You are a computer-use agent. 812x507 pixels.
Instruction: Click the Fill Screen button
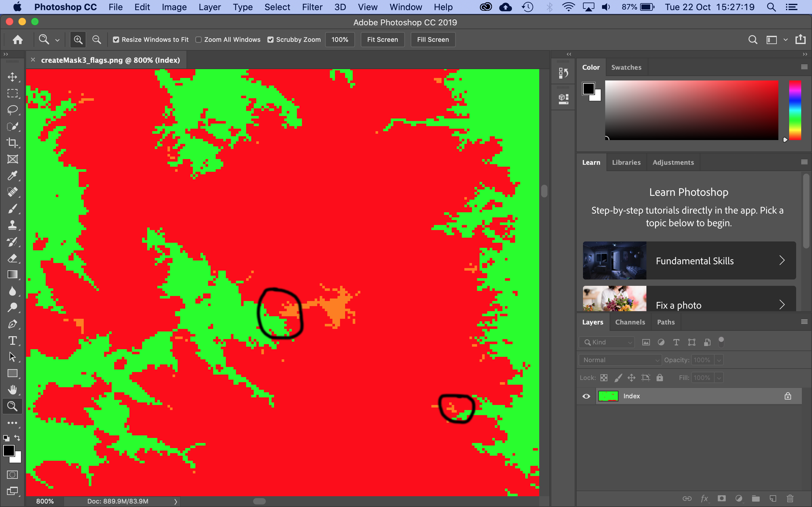point(432,39)
